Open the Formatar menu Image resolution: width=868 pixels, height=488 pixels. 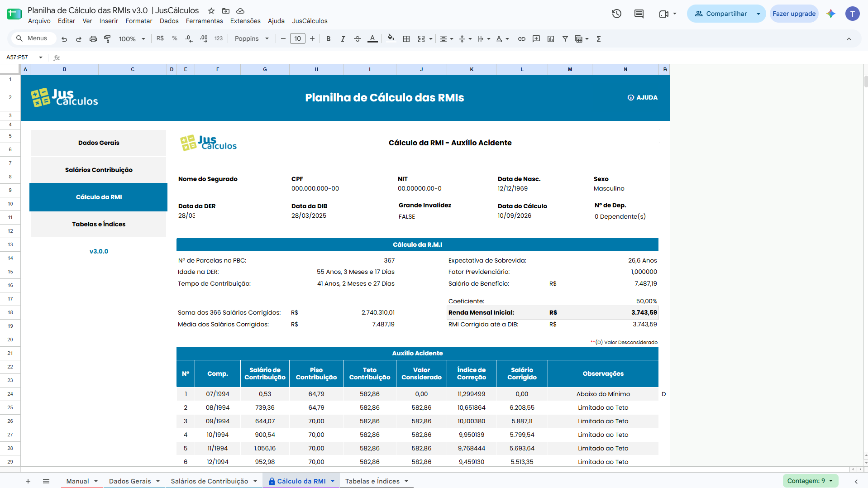coord(139,21)
